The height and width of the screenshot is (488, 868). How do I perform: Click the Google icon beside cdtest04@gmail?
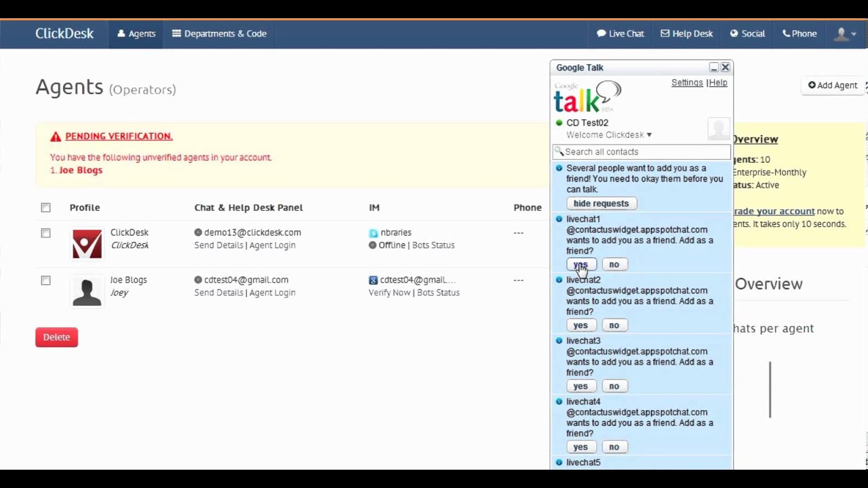coord(373,280)
